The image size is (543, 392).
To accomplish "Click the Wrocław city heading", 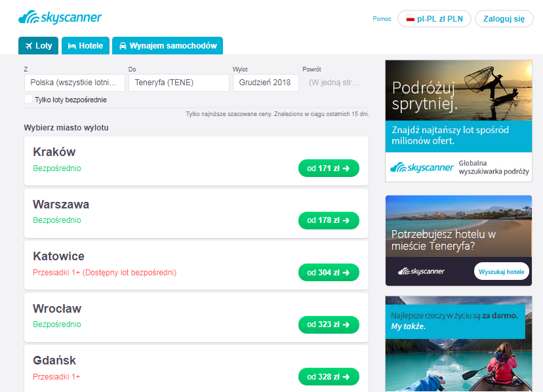I will click(x=57, y=308).
